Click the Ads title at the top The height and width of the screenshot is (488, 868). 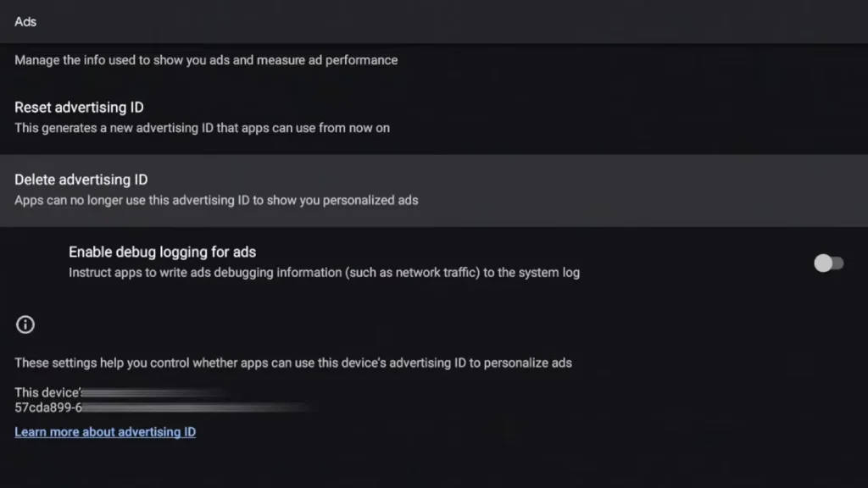tap(25, 22)
